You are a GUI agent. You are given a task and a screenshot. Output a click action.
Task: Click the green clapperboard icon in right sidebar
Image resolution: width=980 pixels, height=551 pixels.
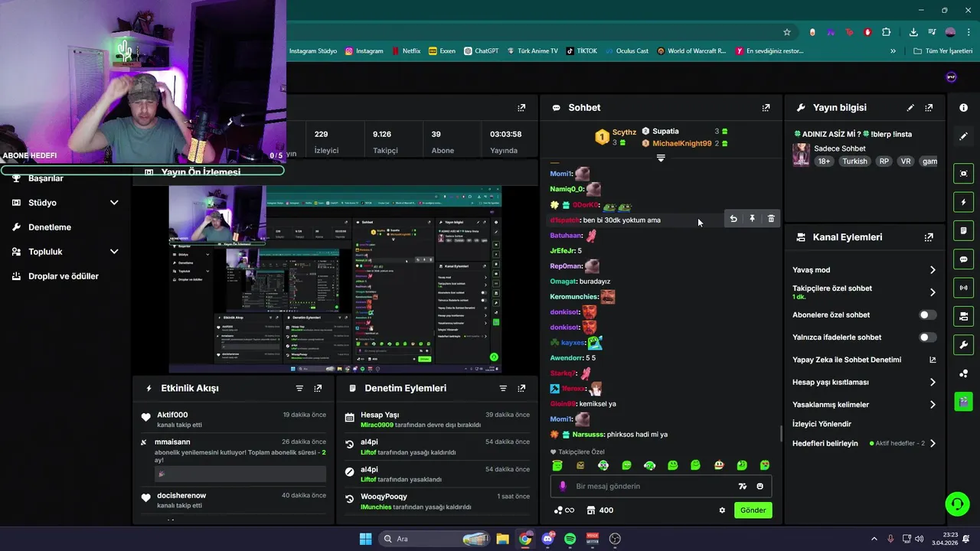coord(963,401)
